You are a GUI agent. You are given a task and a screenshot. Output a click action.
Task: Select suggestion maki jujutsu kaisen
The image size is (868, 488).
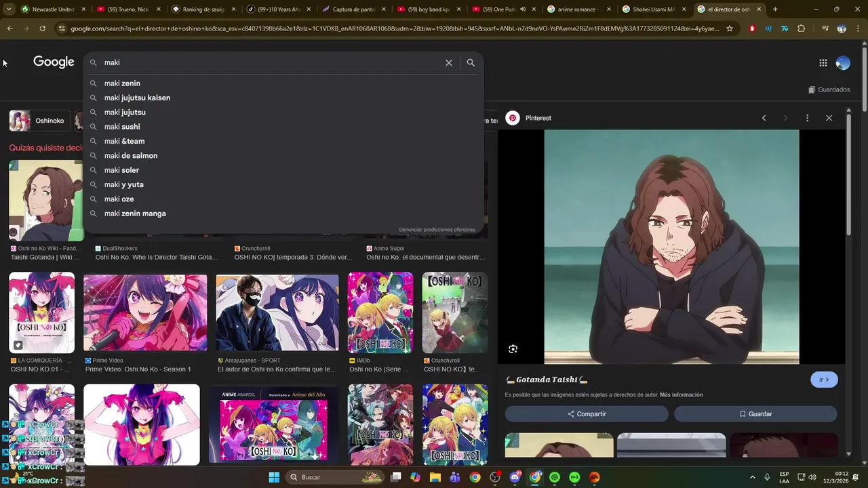pyautogui.click(x=283, y=98)
